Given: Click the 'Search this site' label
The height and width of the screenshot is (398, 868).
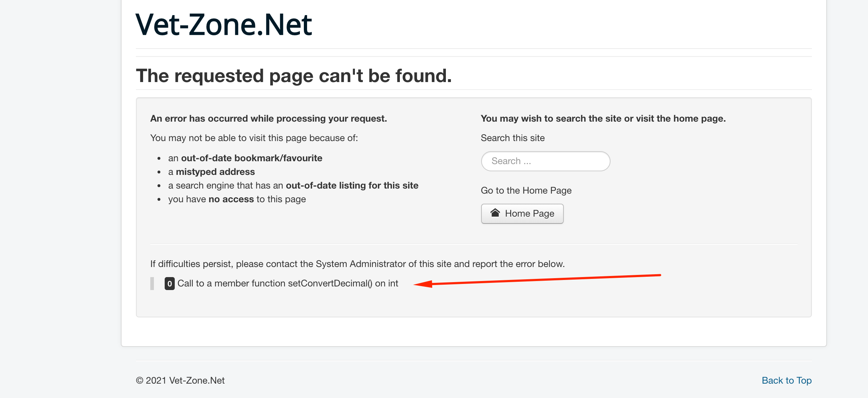Looking at the screenshot, I should [512, 138].
